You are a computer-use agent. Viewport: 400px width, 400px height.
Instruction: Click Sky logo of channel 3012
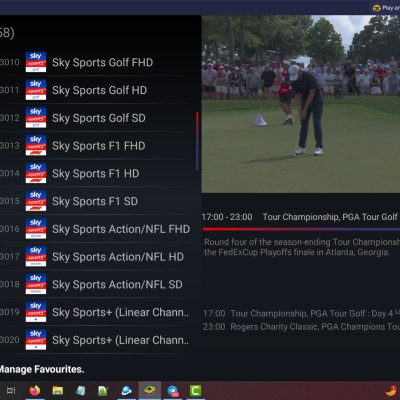[36, 117]
